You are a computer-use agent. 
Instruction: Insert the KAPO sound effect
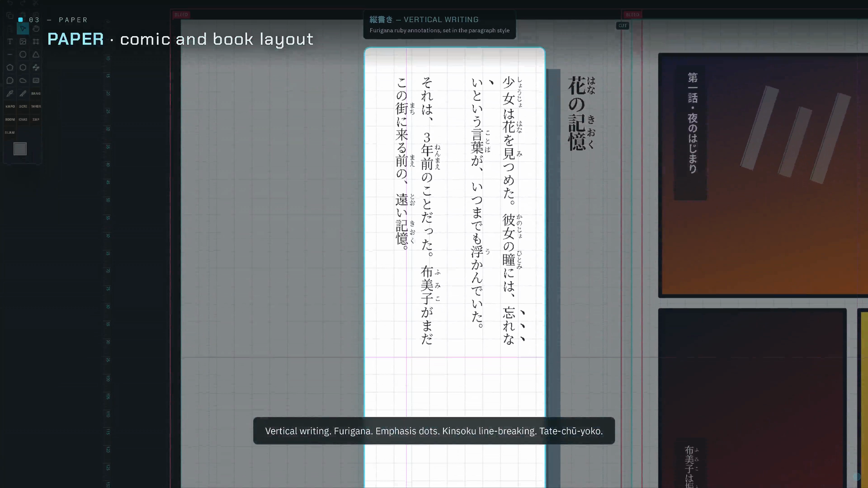click(x=10, y=107)
